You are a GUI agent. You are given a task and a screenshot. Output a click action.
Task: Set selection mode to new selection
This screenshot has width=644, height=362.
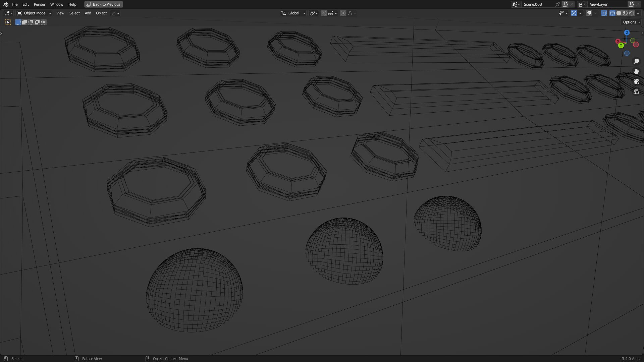point(18,22)
